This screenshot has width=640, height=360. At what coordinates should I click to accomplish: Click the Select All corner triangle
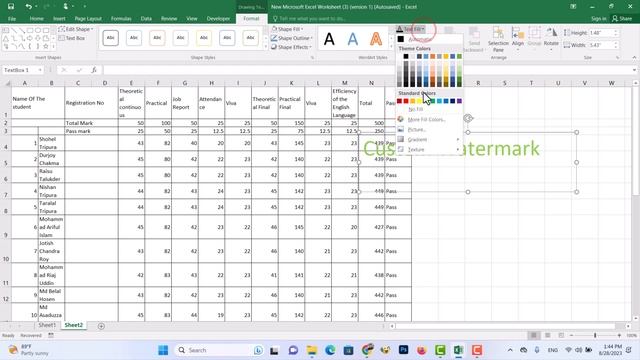point(7,83)
